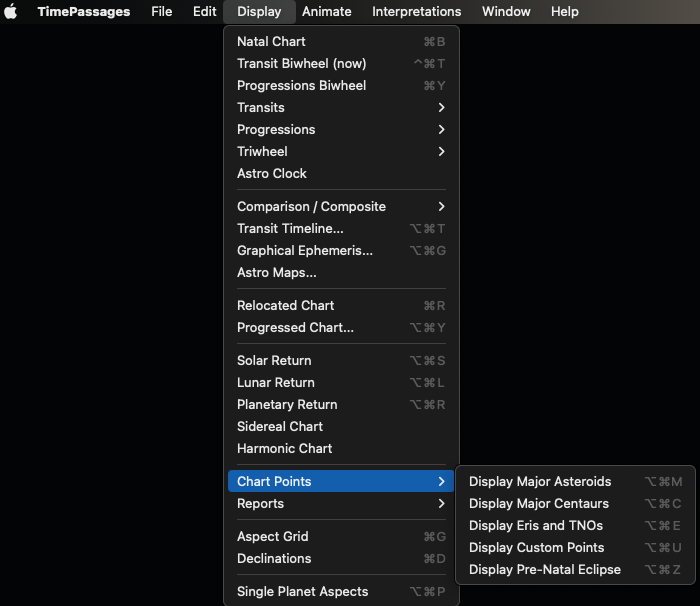The width and height of the screenshot is (700, 606).
Task: Choose Planetary Return
Action: pos(341,405)
